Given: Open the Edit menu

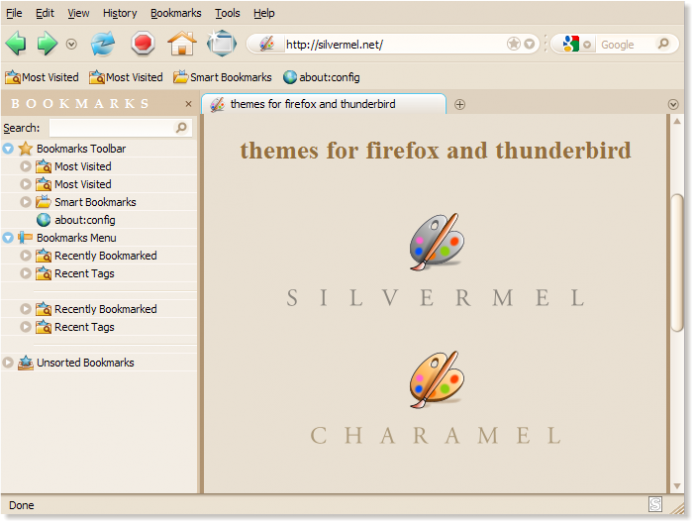Looking at the screenshot, I should [45, 13].
